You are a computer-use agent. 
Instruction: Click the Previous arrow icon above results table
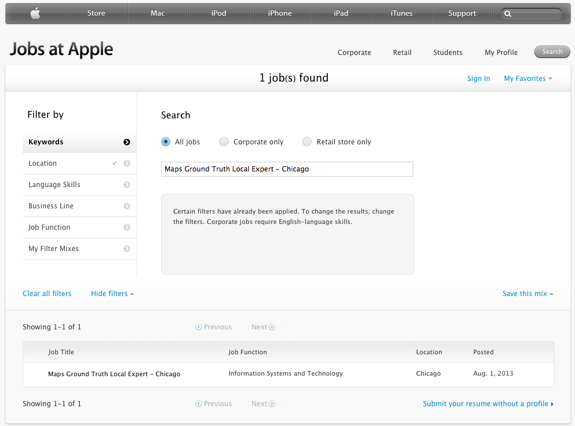[x=198, y=327]
